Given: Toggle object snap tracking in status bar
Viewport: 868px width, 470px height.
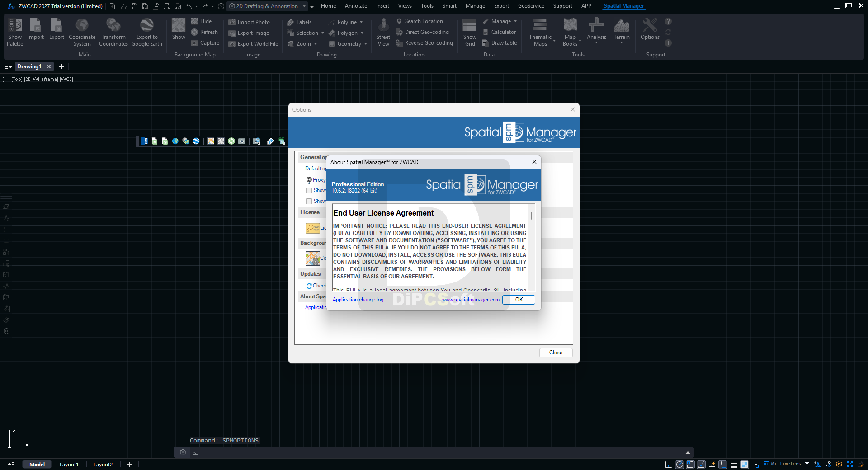Looking at the screenshot, I should point(701,464).
